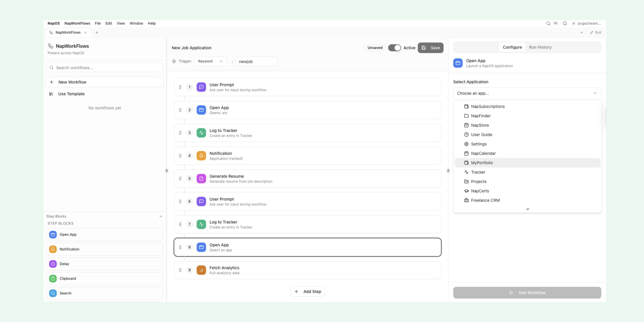Viewport: 644px width, 322px height.
Task: Click the newjob keyword input field
Action: (x=256, y=61)
